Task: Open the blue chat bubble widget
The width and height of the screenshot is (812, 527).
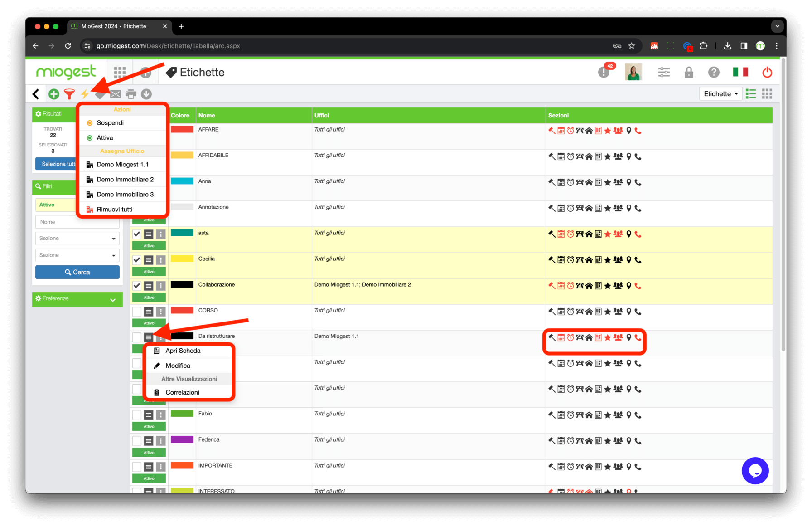Action: 755,471
